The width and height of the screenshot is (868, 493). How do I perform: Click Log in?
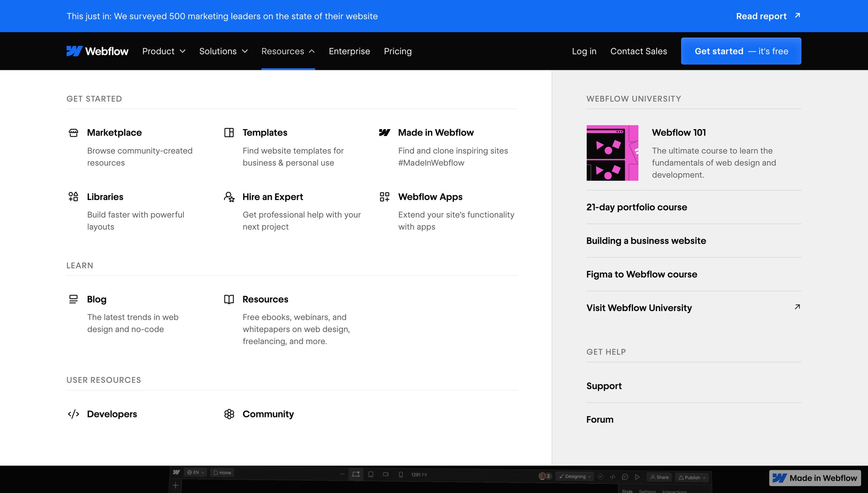[584, 51]
